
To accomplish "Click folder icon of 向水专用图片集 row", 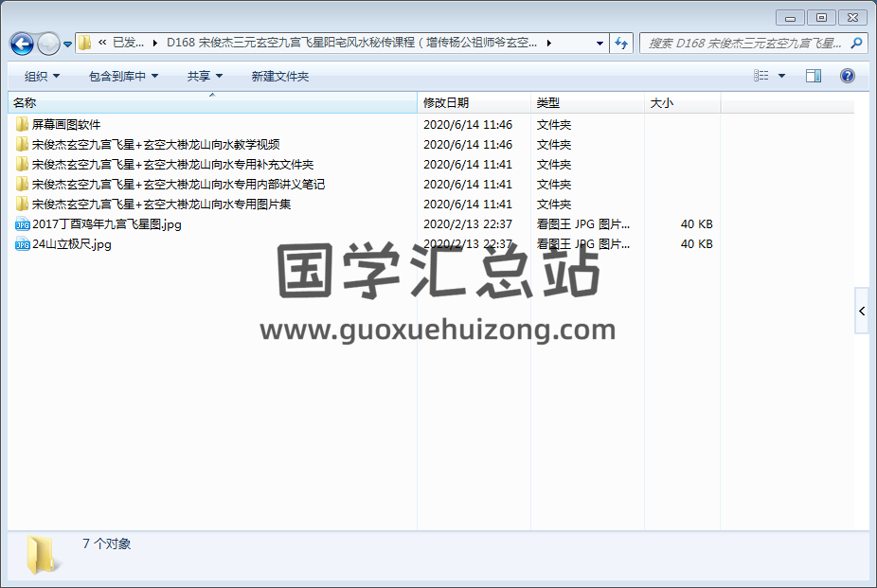I will (x=22, y=204).
